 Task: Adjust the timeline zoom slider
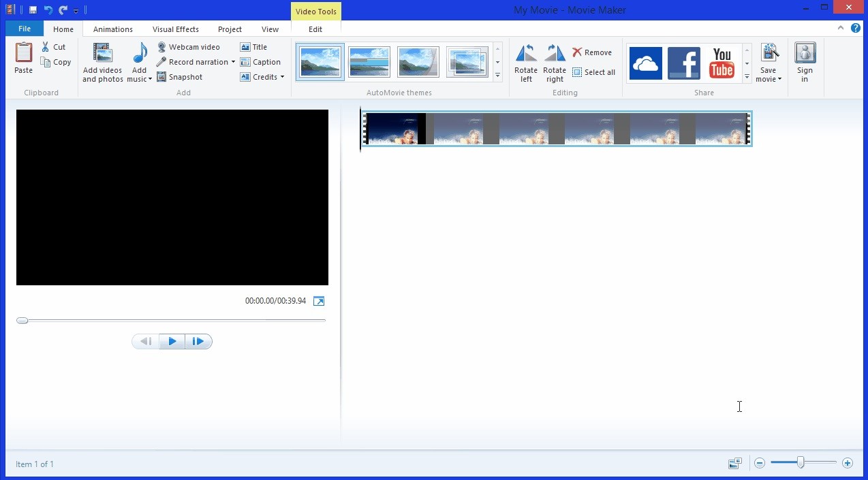tap(802, 462)
